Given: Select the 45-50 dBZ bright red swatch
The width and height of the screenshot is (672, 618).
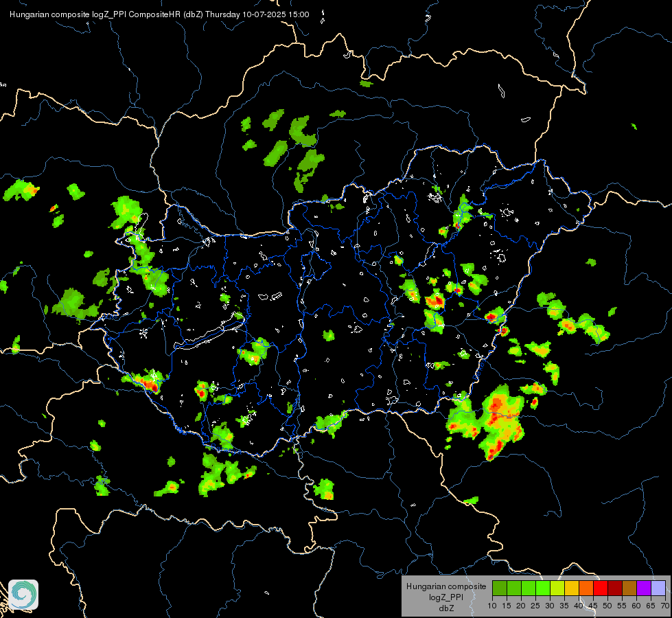Looking at the screenshot, I should pyautogui.click(x=601, y=588).
